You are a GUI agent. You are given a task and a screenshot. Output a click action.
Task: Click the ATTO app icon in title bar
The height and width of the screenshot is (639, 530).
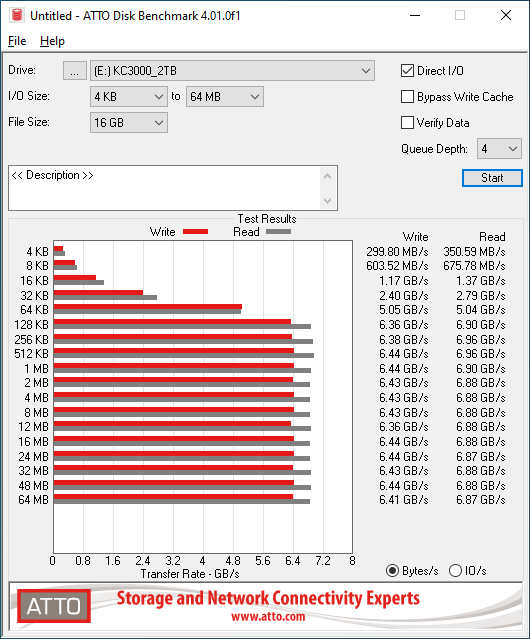tap(17, 15)
